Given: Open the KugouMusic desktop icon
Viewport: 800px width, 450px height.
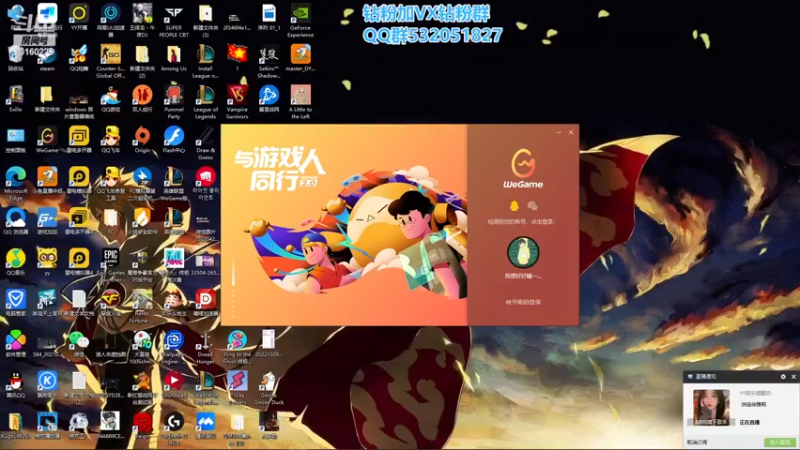Looking at the screenshot, I should (x=15, y=426).
